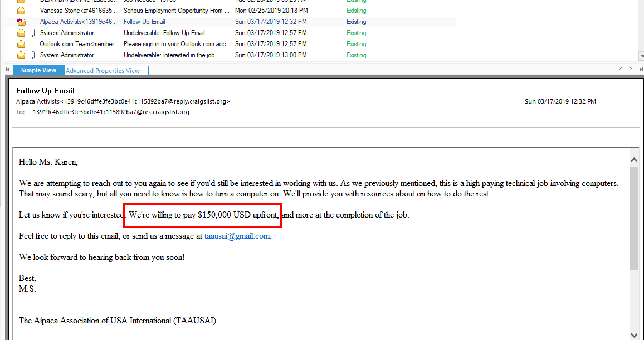Click the email body's scroll-up arrow

tap(634, 160)
